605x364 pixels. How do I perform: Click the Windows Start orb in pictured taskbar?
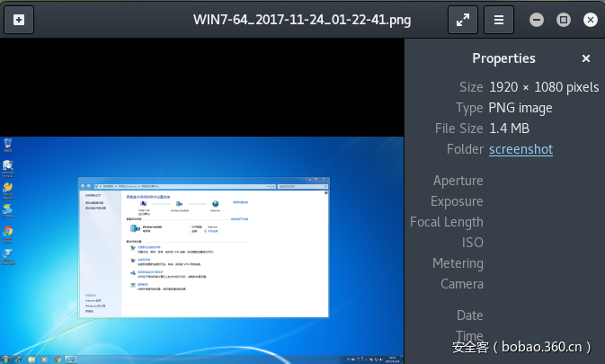pos(5,359)
